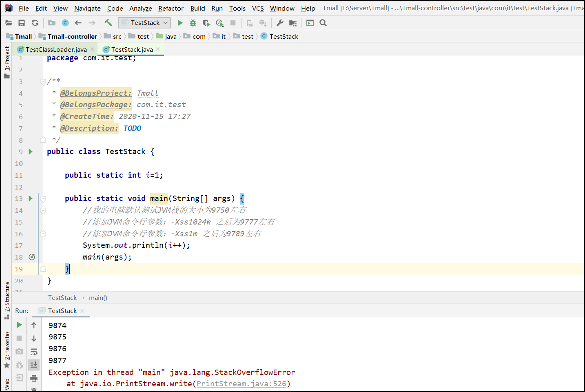Close the TestClassLoader.java editor tab

pos(92,49)
